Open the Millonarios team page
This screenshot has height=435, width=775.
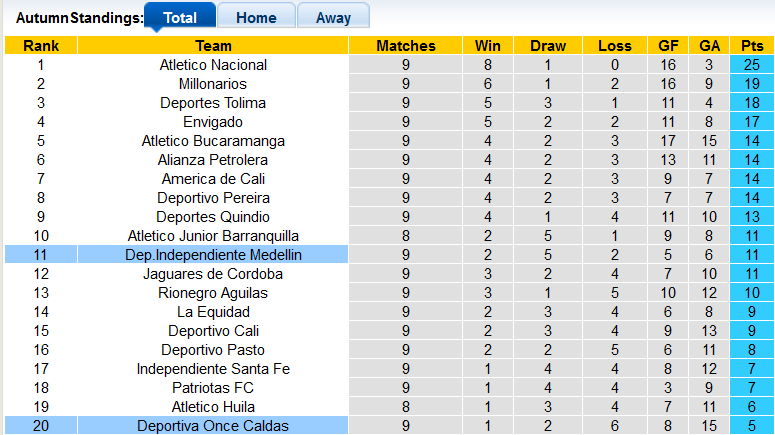[213, 84]
